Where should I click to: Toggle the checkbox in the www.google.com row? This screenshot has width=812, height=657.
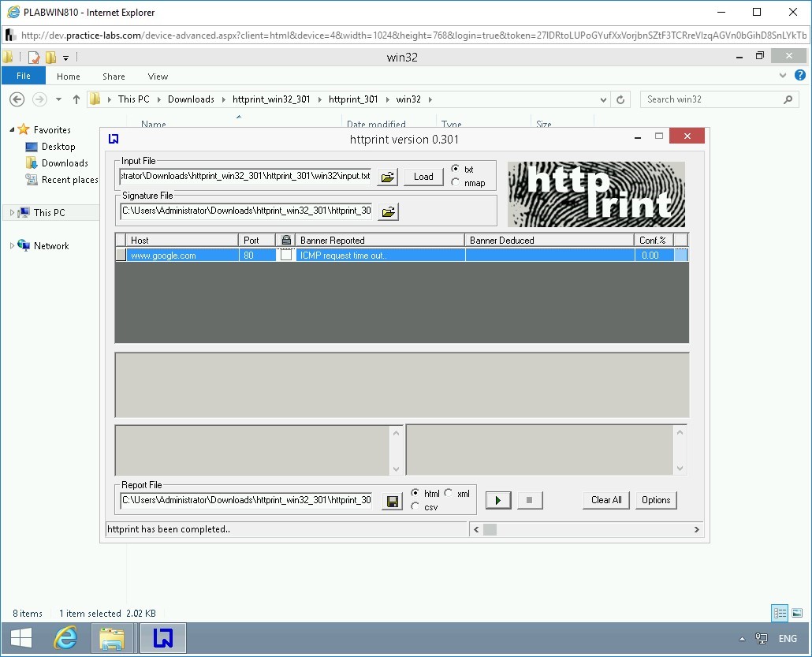285,255
